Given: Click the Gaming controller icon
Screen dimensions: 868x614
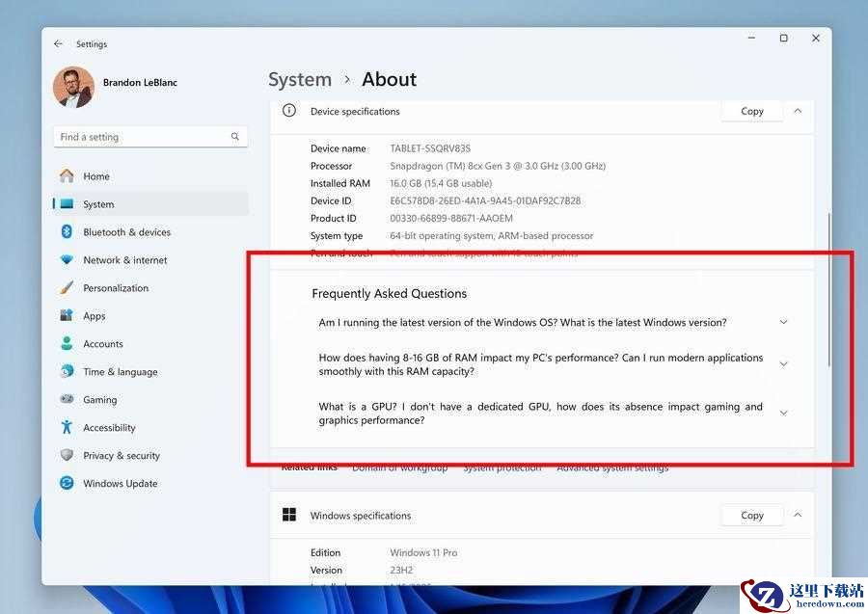Looking at the screenshot, I should pyautogui.click(x=67, y=399).
